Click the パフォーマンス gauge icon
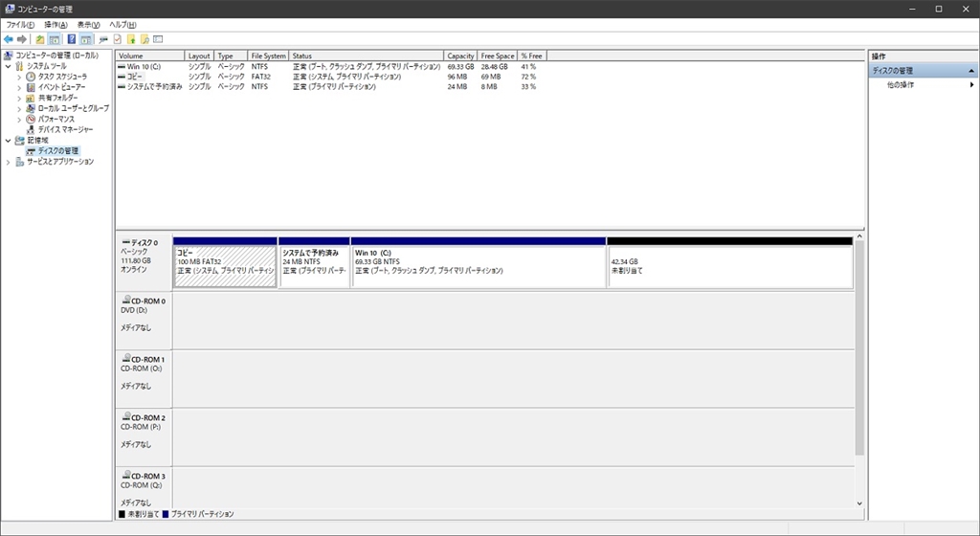 coord(31,119)
